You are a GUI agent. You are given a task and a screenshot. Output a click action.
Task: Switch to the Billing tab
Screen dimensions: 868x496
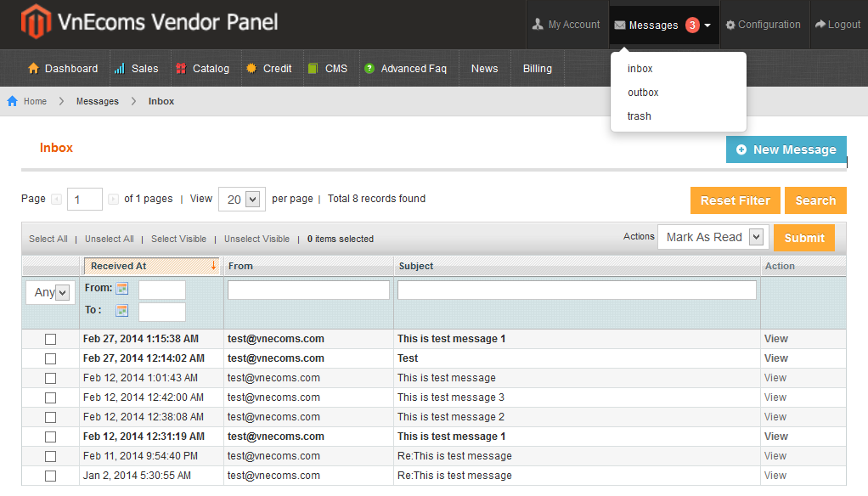point(537,68)
